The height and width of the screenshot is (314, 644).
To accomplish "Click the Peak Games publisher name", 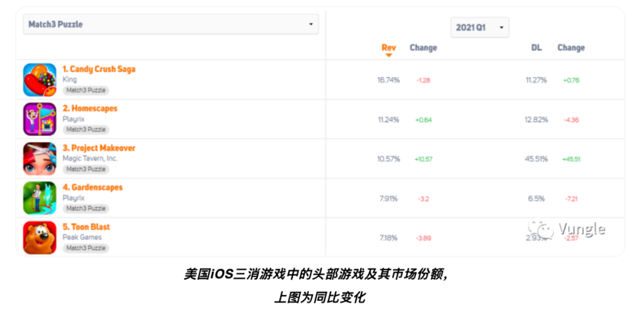I will click(x=82, y=237).
